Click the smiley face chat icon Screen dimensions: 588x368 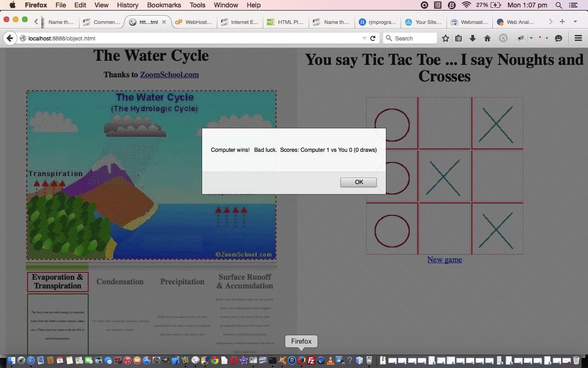click(x=559, y=38)
